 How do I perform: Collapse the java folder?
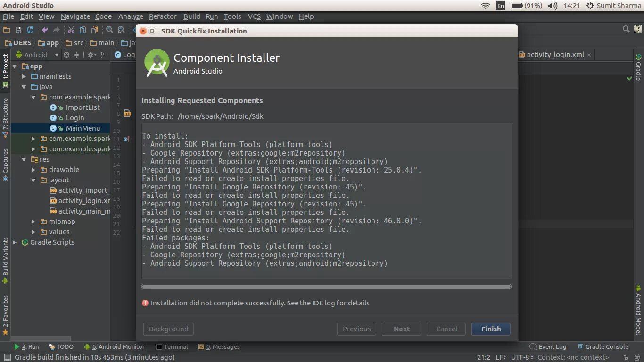[24, 87]
